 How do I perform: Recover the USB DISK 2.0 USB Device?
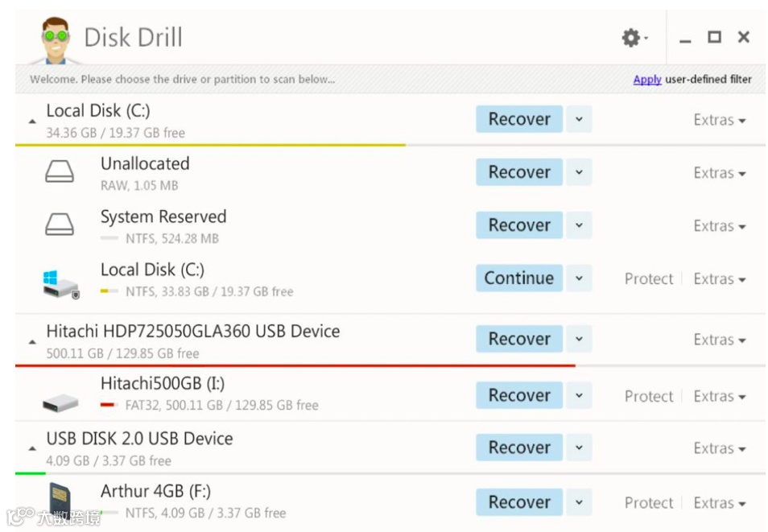coord(519,447)
